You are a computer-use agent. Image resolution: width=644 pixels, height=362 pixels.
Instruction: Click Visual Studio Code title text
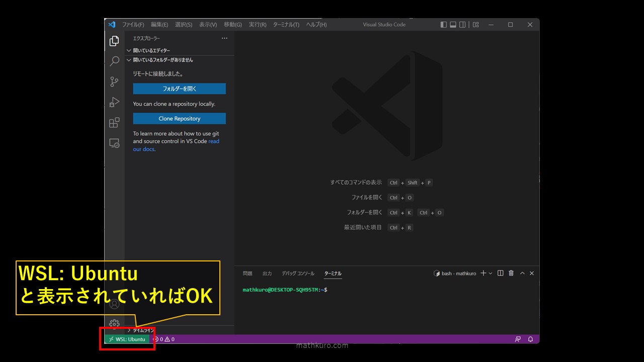point(384,25)
